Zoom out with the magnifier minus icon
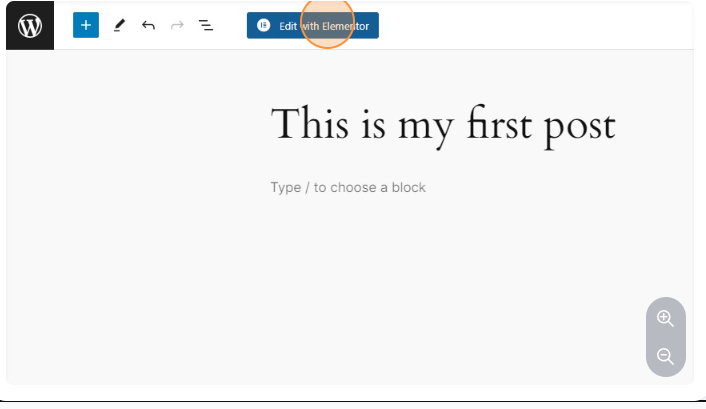This screenshot has width=706, height=409. 665,356
